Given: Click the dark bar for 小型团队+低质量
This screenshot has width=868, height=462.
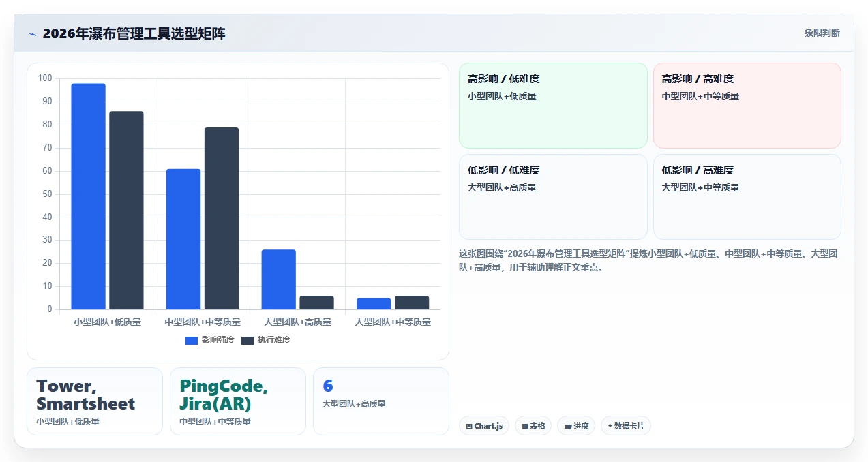Looking at the screenshot, I should tap(126, 210).
